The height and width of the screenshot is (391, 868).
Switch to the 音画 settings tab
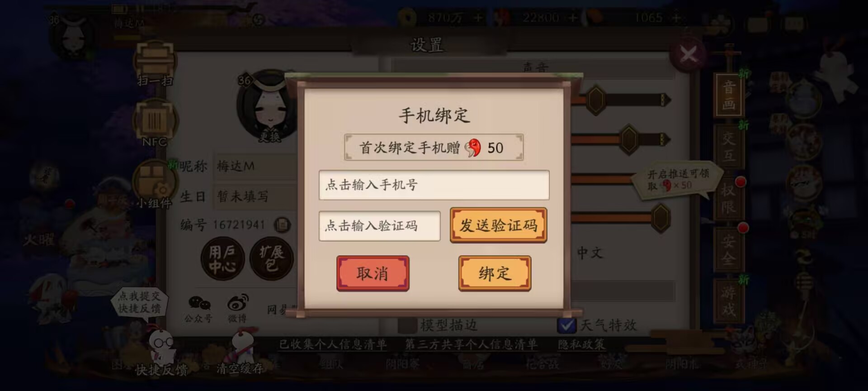[x=728, y=95]
